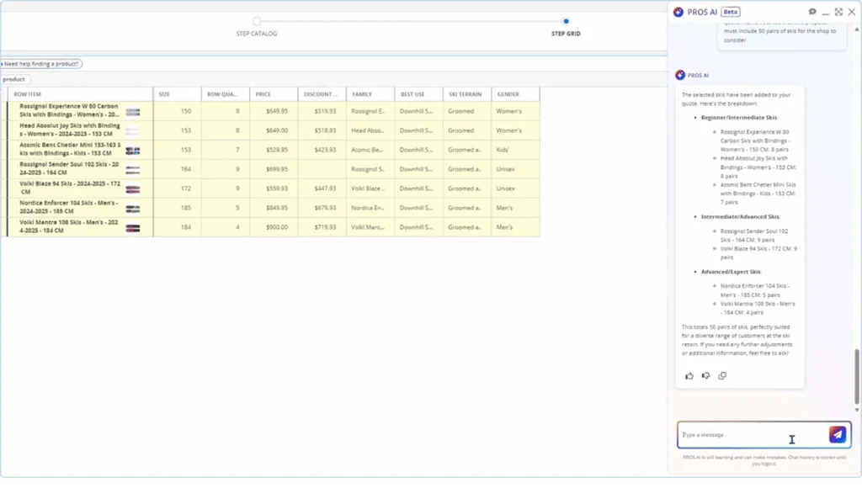The width and height of the screenshot is (862, 504).
Task: Give thumbs up to the PROS AI response
Action: pyautogui.click(x=689, y=376)
